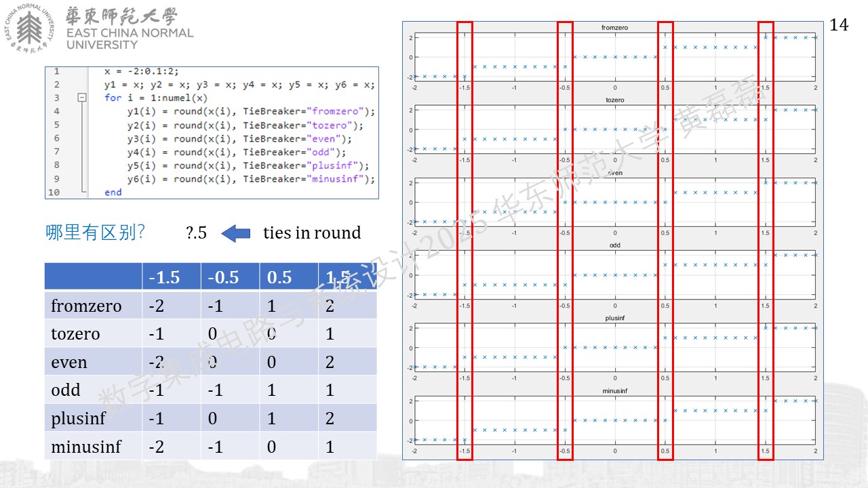Click code line "x = -2:0.1:2;"
This screenshot has height=488, width=868.
141,71
